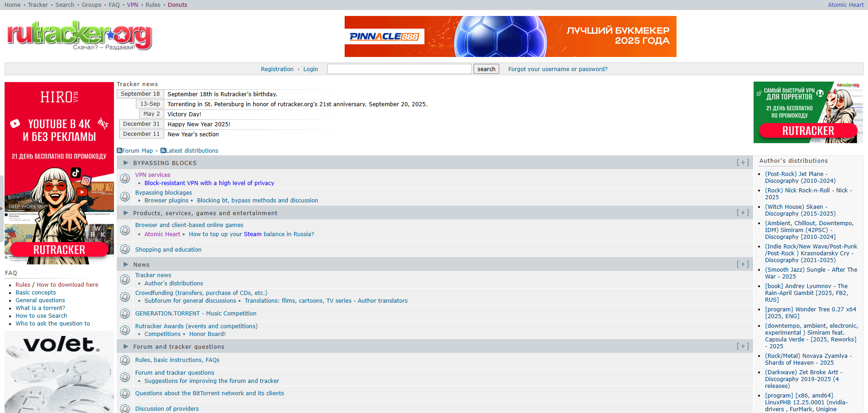Toggle the [+] on Forum and tracker questions

click(743, 346)
